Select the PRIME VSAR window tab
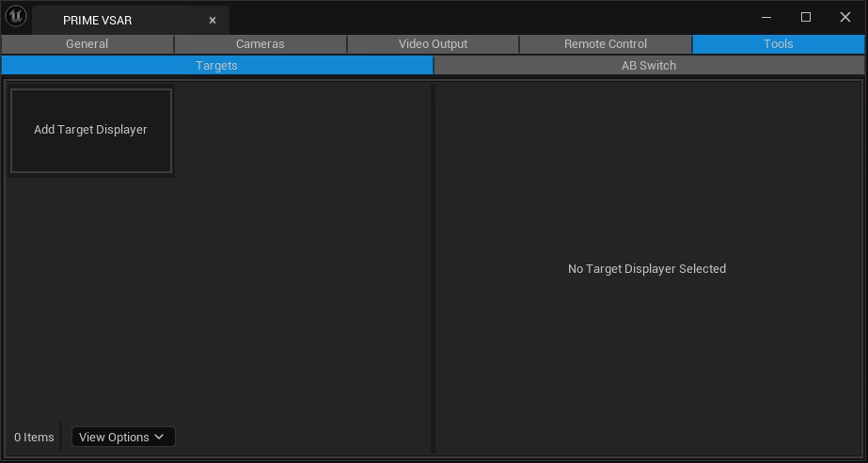This screenshot has height=463, width=868. pyautogui.click(x=131, y=21)
